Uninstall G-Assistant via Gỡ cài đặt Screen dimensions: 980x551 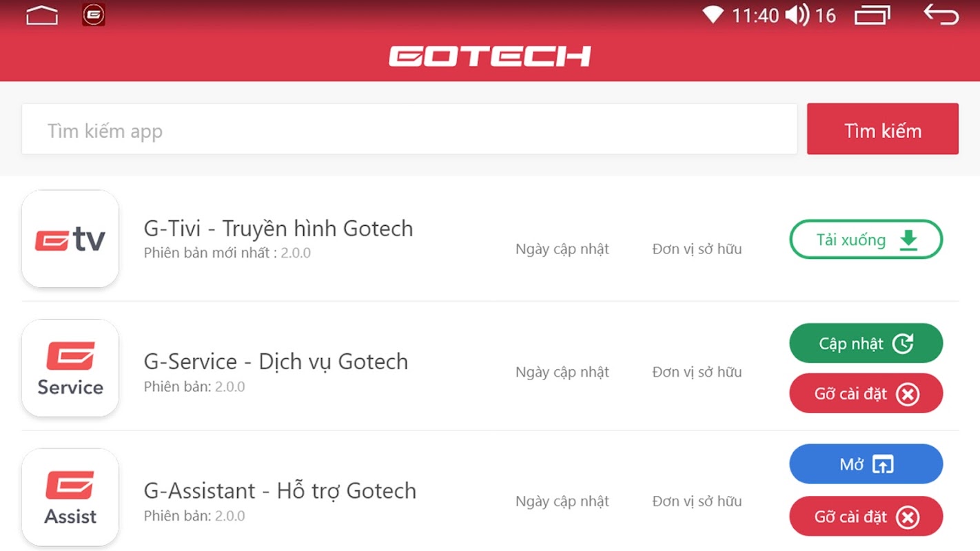(x=866, y=516)
